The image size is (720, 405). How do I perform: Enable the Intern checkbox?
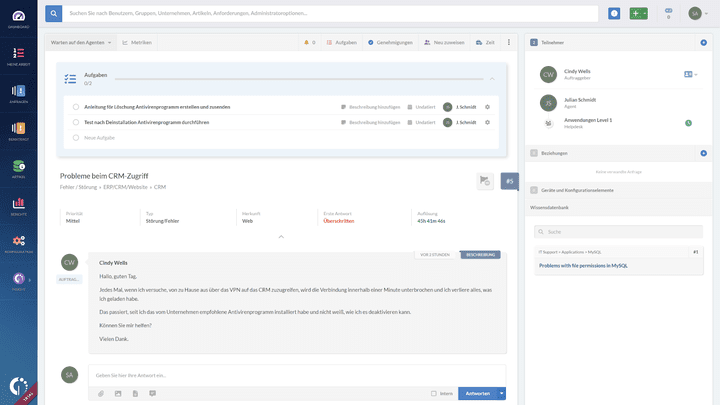(433, 393)
